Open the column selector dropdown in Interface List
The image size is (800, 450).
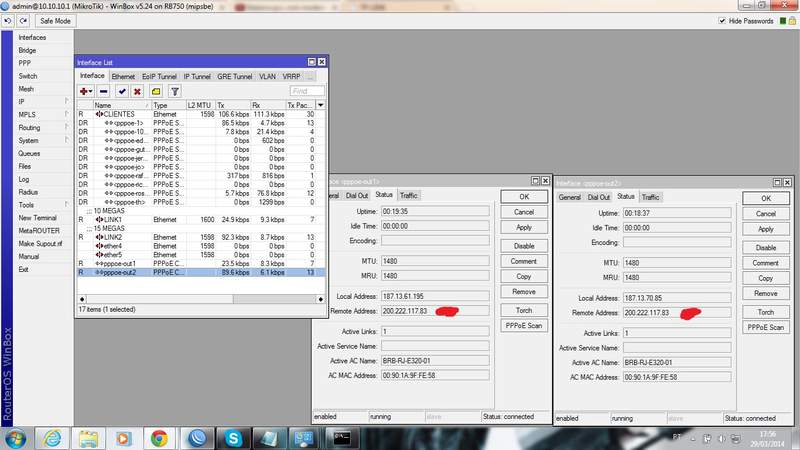click(x=320, y=105)
